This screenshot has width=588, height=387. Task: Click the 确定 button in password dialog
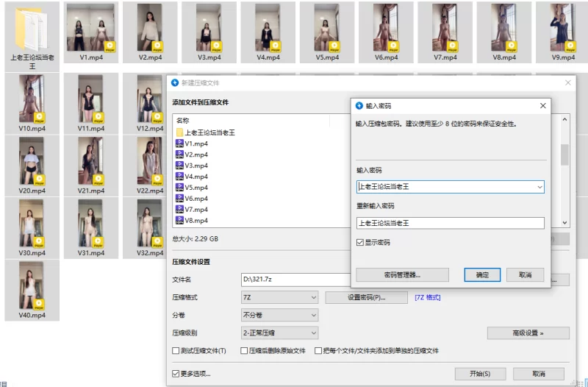click(x=482, y=274)
